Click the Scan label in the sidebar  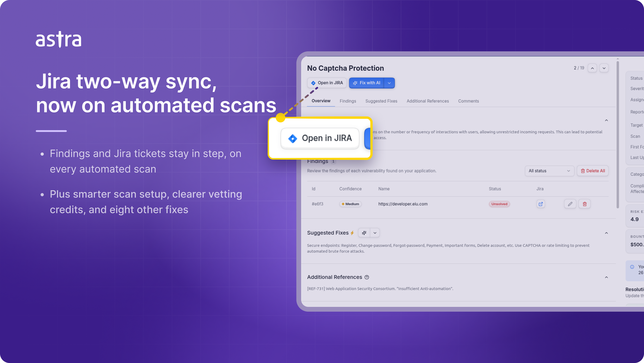click(635, 136)
